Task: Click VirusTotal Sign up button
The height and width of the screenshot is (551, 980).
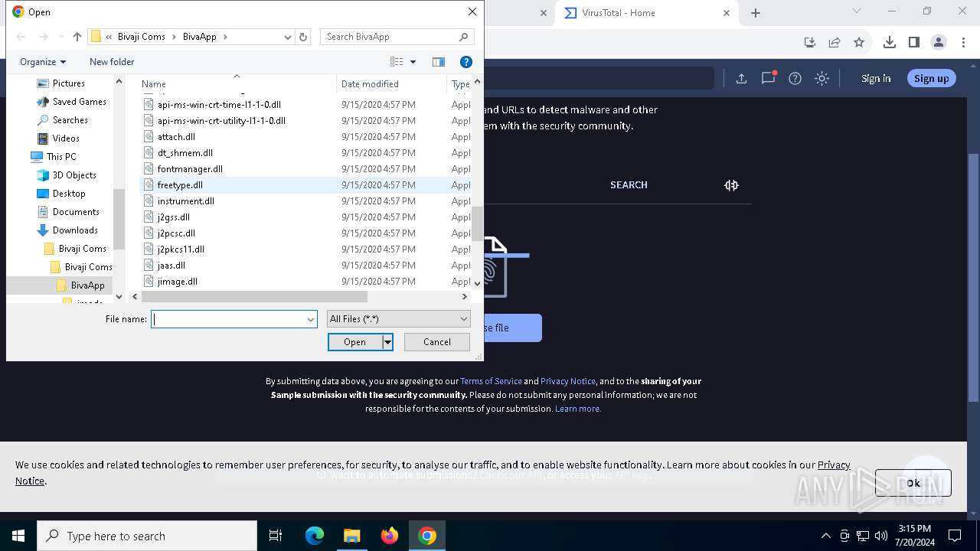Action: (x=931, y=78)
